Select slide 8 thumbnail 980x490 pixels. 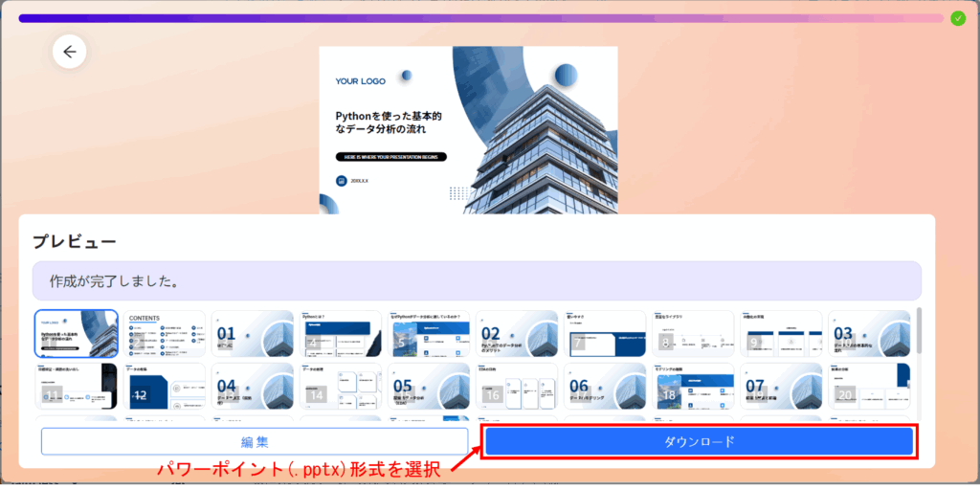[693, 334]
